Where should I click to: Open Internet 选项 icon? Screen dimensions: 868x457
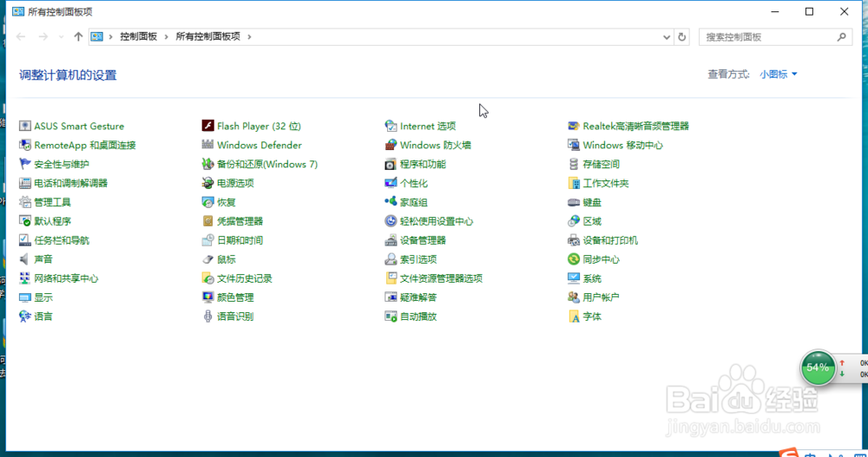pos(391,126)
